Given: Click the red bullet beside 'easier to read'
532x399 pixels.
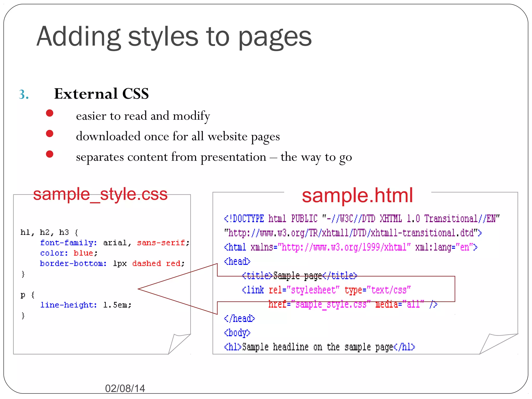Looking at the screenshot, I should coord(50,113).
